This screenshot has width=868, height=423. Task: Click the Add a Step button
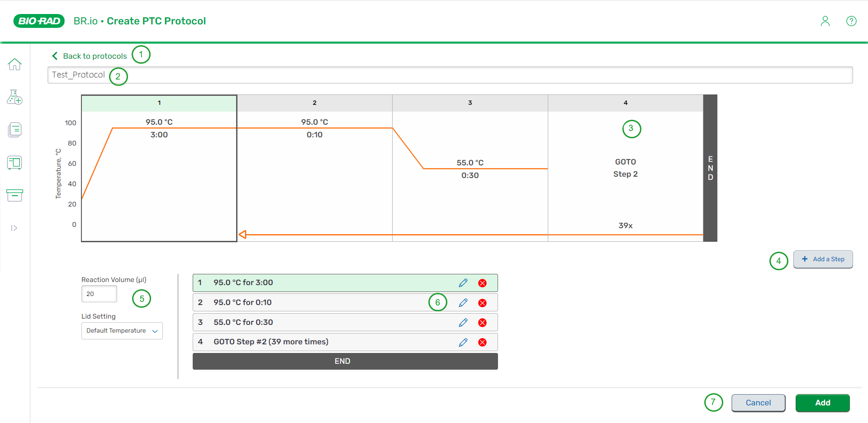click(823, 259)
